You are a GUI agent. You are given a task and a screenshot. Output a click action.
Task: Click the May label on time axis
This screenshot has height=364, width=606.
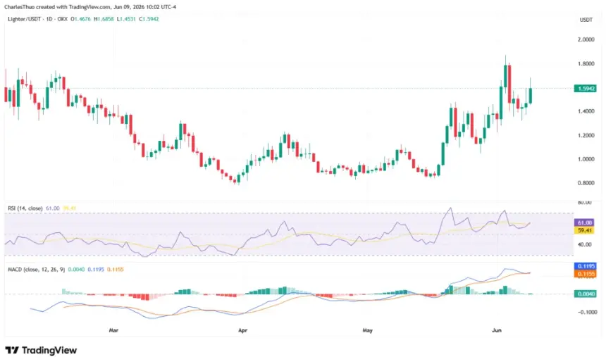click(x=368, y=330)
